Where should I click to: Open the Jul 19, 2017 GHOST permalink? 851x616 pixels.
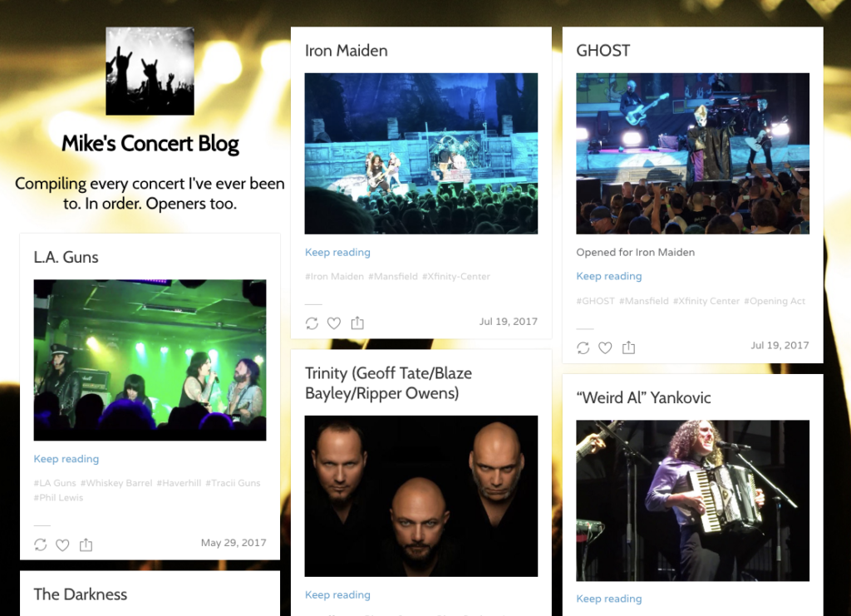pyautogui.click(x=780, y=345)
